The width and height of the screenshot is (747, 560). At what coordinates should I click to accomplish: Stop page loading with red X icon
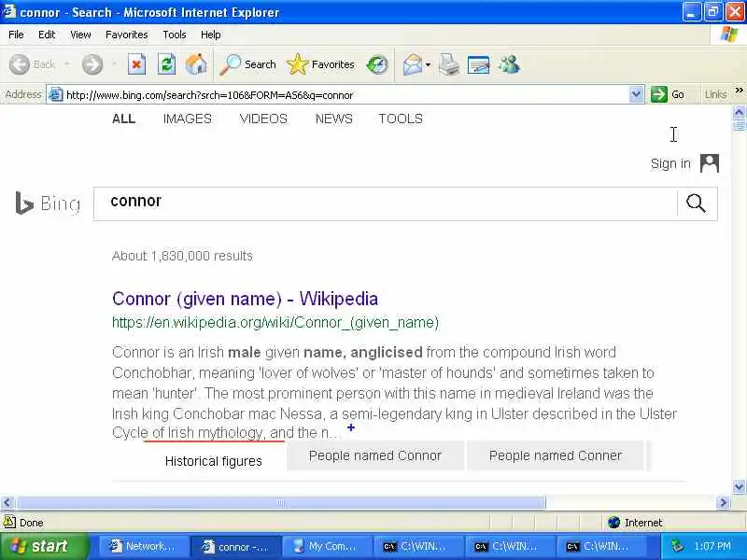136,64
